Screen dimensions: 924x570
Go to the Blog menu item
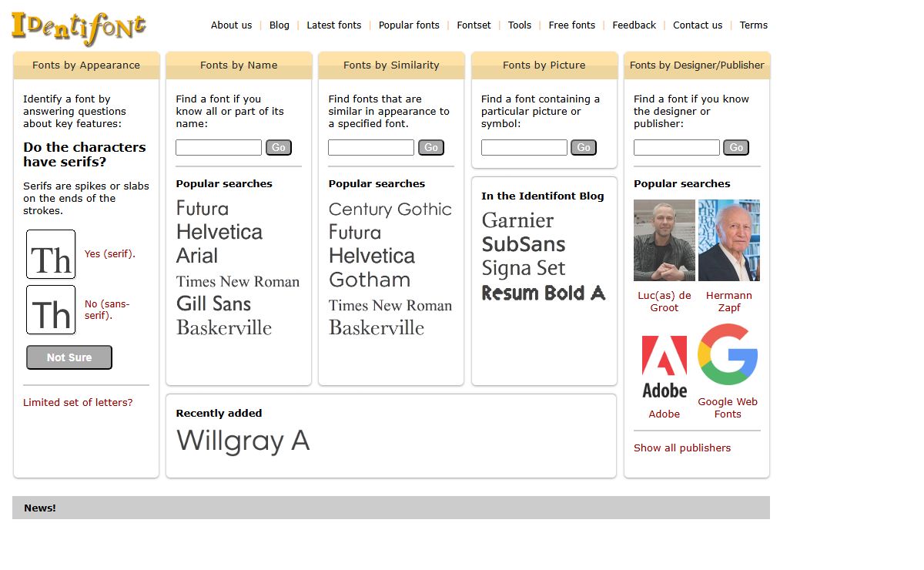pos(280,25)
